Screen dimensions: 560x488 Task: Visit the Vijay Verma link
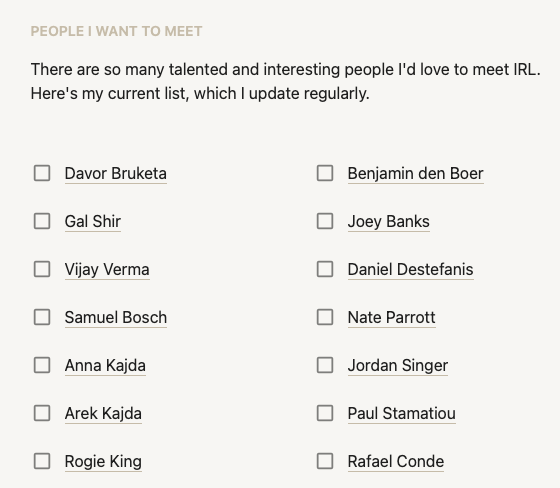tap(107, 270)
